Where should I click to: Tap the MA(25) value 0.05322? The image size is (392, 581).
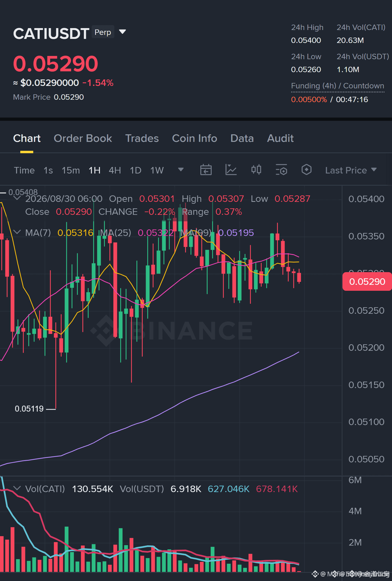[x=156, y=233]
